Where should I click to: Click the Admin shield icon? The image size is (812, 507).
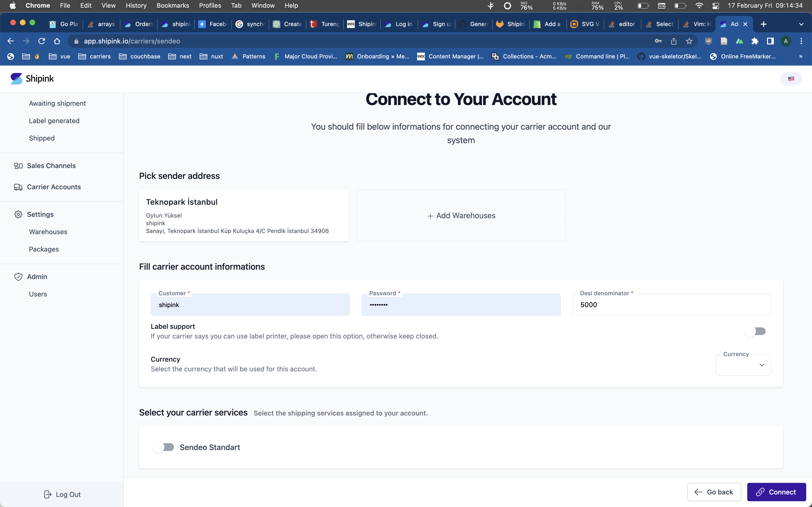coord(18,277)
